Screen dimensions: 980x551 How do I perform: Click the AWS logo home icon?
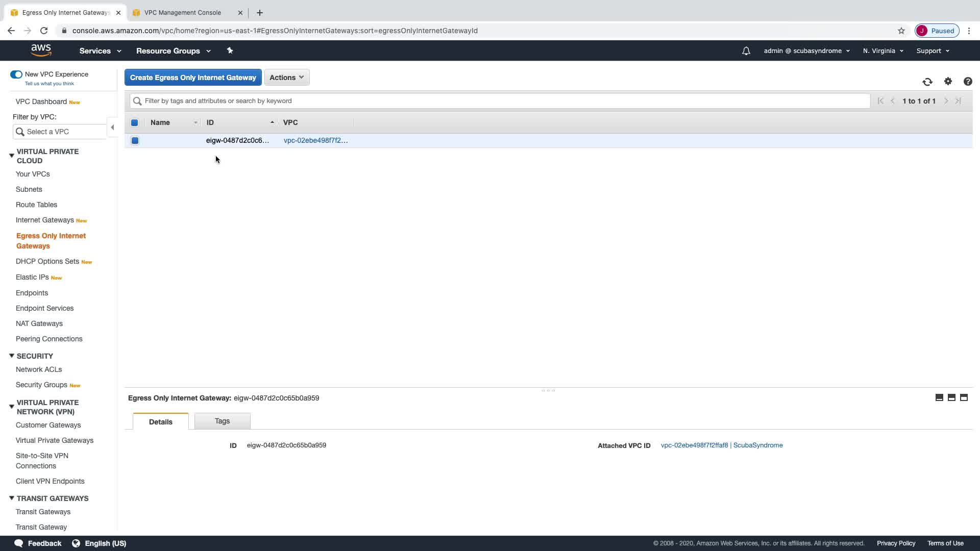(41, 50)
